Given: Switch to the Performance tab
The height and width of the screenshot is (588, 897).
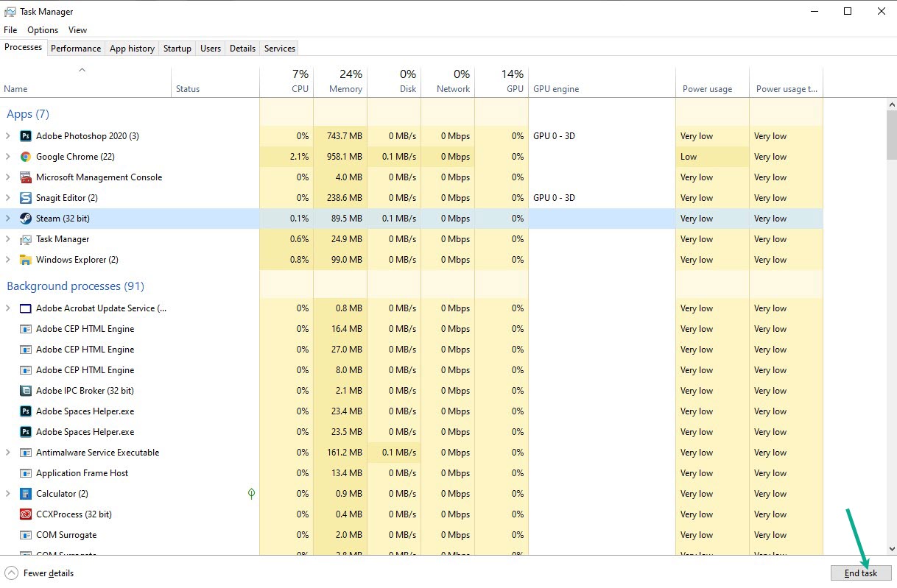Looking at the screenshot, I should [x=76, y=49].
